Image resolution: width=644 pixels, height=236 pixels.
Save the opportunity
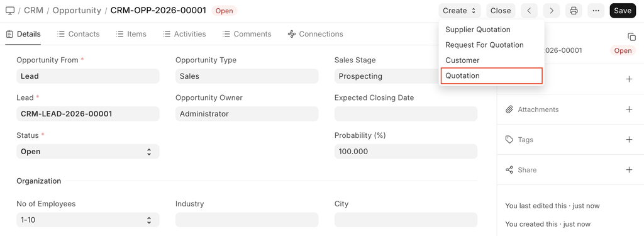coord(623,11)
